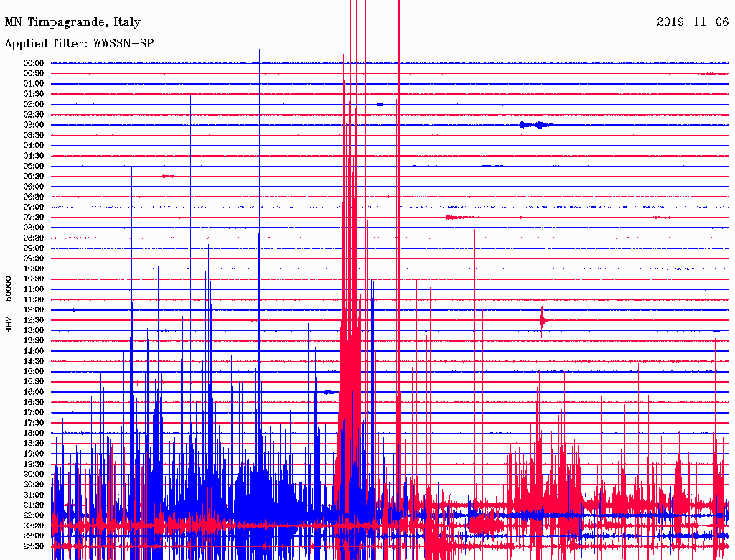Screen dimensions: 735x560
Task: Select the 12:00 time label
Action: click(x=34, y=309)
